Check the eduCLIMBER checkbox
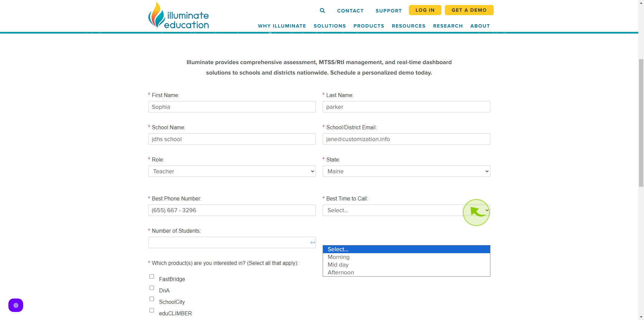Screen dimensions: 644x320 (152, 310)
